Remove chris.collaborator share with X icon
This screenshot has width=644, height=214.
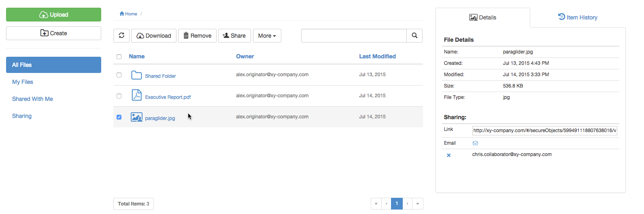coord(448,155)
